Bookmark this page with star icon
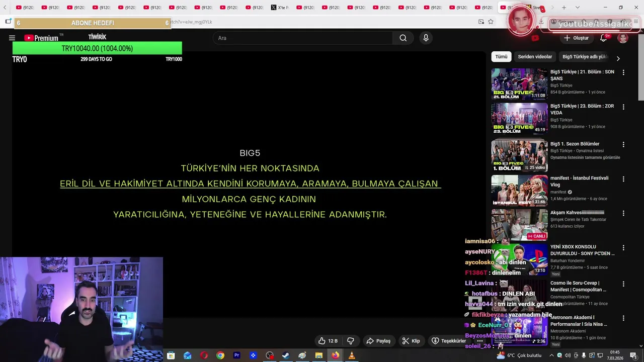Viewport: 644px width, 362px height. [x=491, y=22]
